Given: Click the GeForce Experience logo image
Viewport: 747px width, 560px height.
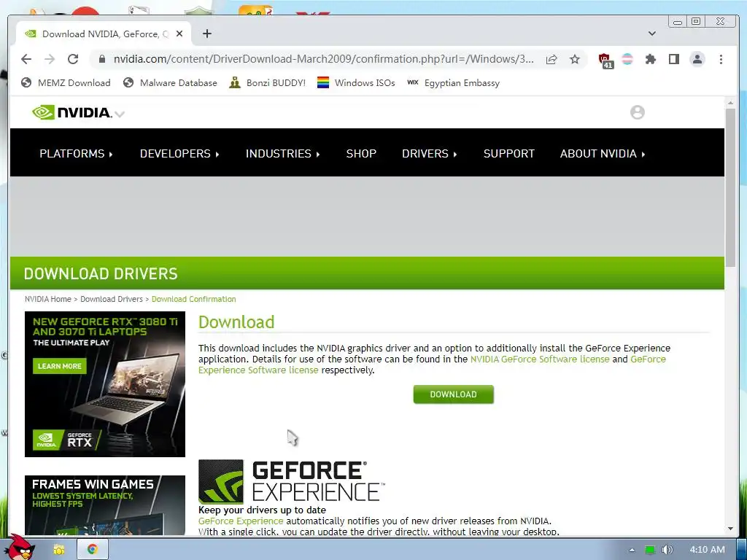Looking at the screenshot, I should tap(292, 481).
